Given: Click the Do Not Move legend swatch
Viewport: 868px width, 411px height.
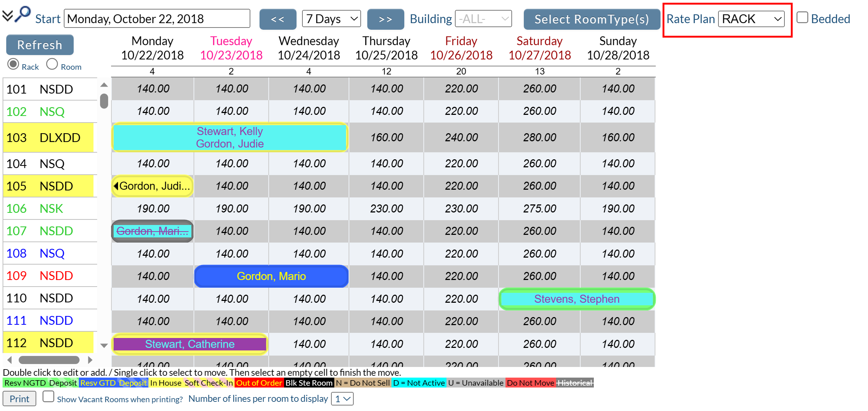Looking at the screenshot, I should [x=530, y=383].
